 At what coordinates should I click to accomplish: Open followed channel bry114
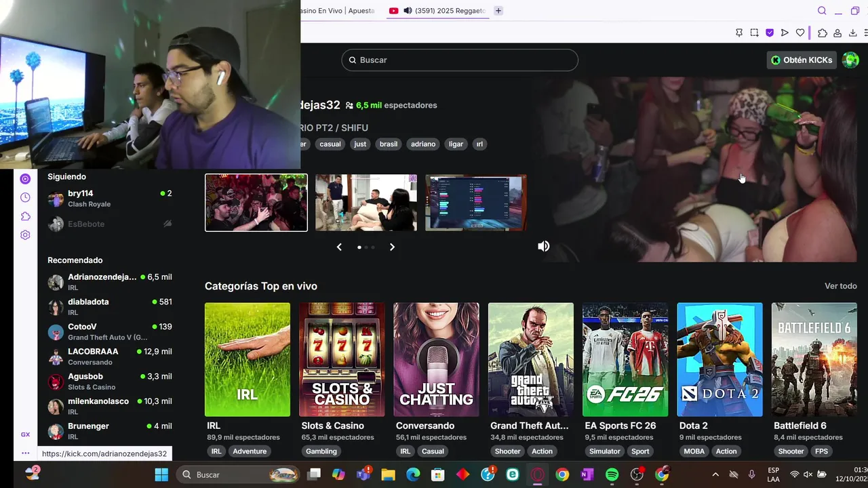(x=110, y=199)
